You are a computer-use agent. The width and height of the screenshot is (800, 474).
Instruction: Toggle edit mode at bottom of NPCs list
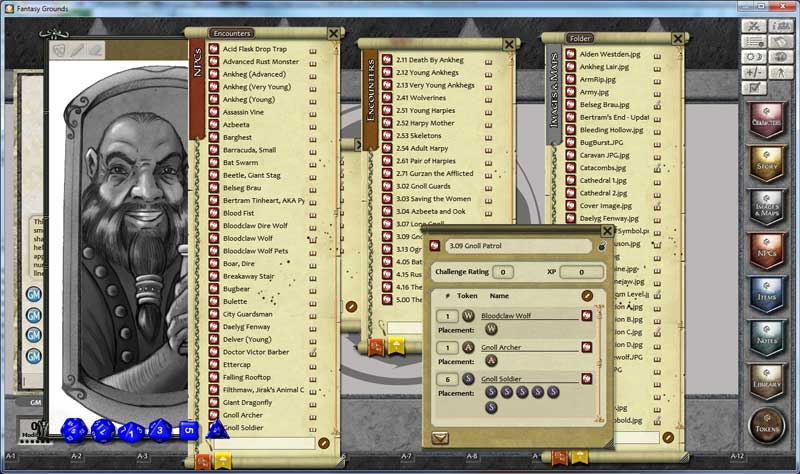(x=323, y=442)
